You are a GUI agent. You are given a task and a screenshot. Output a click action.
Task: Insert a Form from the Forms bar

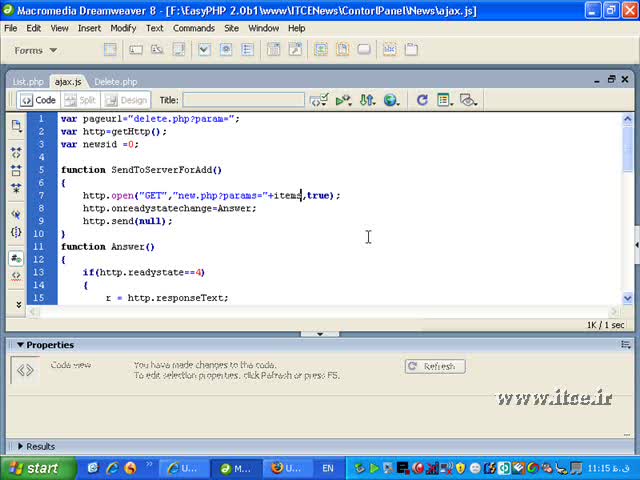(110, 50)
